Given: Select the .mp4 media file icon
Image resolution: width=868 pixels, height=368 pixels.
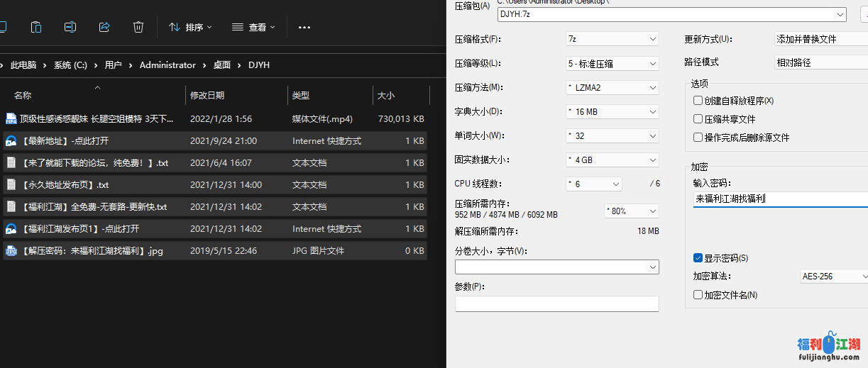Looking at the screenshot, I should coord(11,119).
